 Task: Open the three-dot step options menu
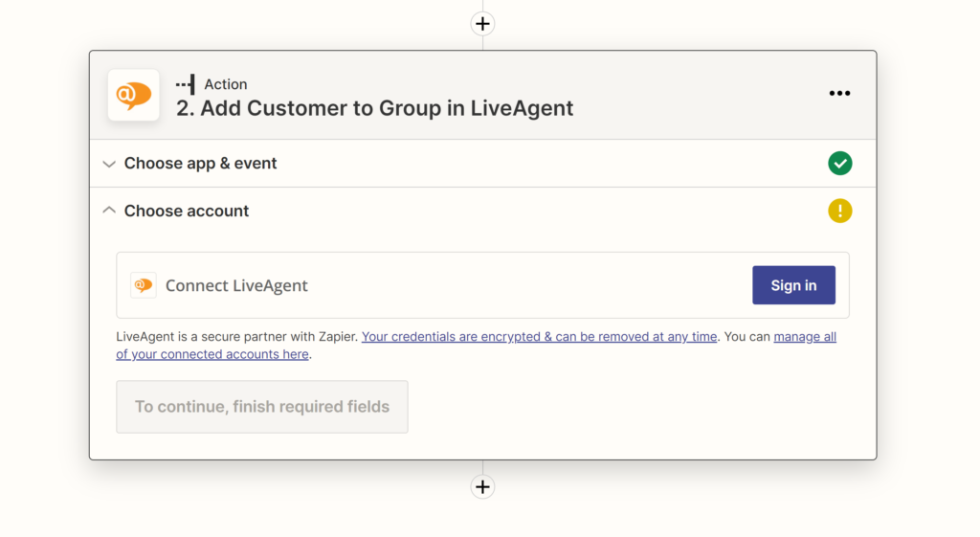coord(839,94)
